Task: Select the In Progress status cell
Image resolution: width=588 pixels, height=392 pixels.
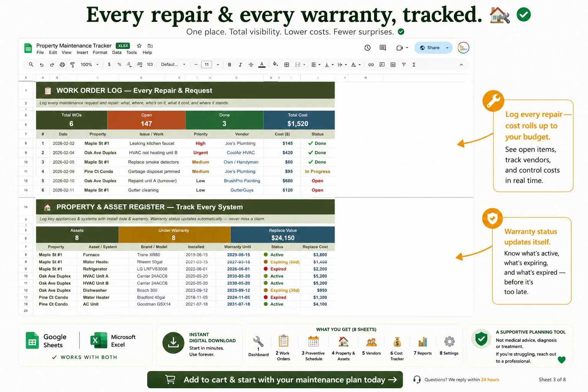Action: 317,171
